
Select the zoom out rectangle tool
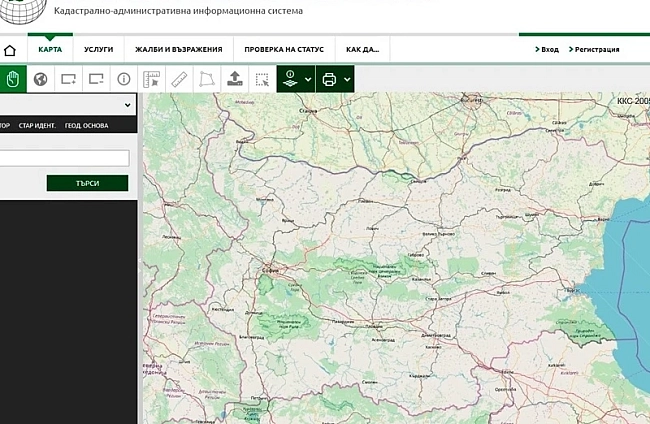[x=96, y=78]
